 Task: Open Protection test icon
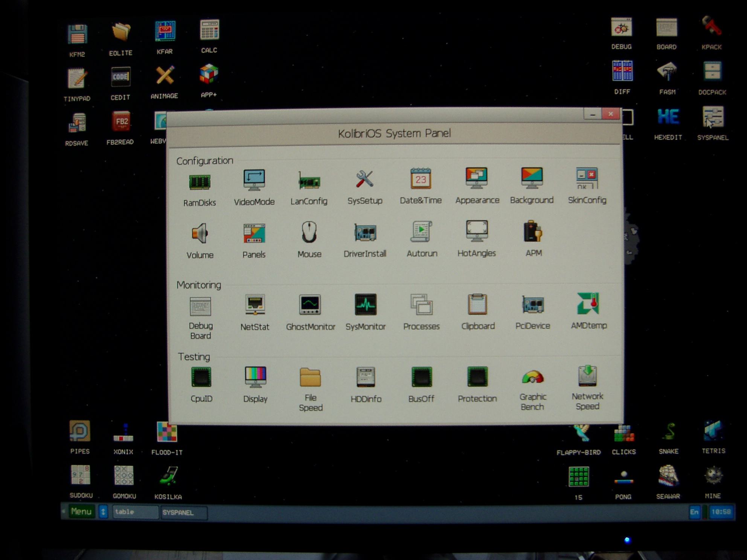[477, 376]
